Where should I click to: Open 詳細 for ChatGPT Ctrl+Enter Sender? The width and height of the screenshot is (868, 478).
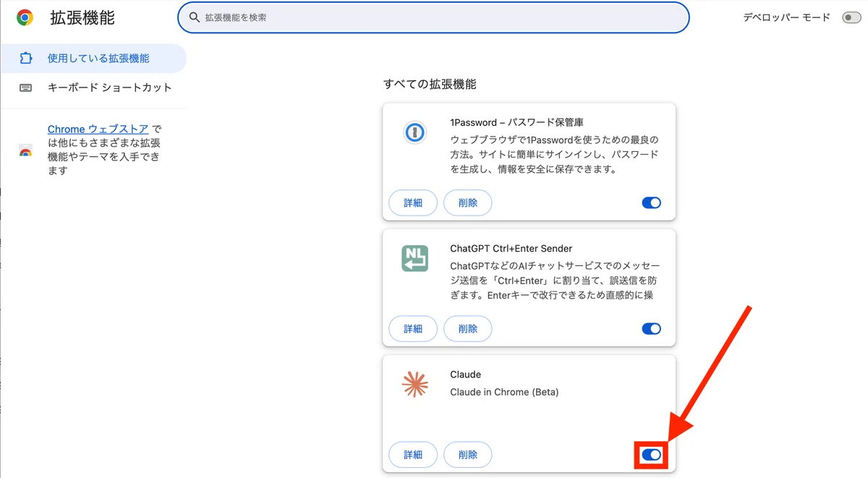click(413, 329)
